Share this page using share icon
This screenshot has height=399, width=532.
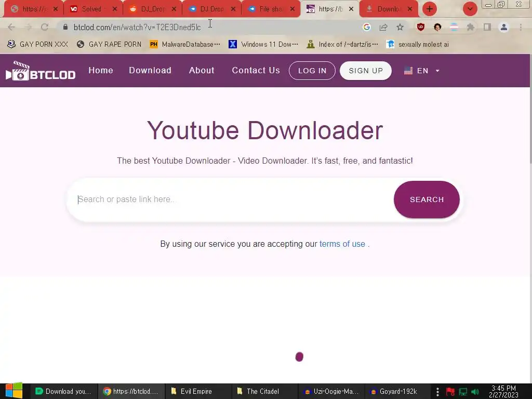click(x=383, y=27)
